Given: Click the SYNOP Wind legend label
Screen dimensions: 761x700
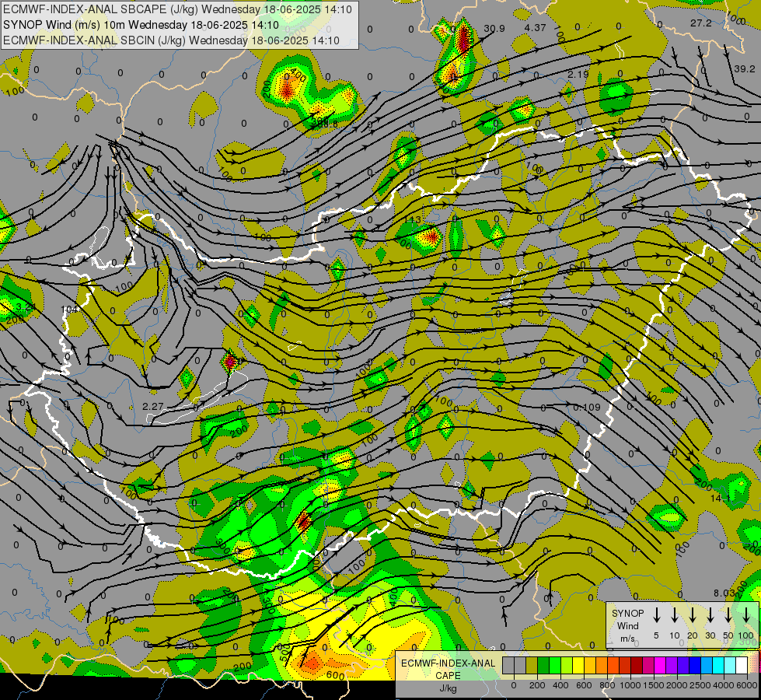Looking at the screenshot, I should point(627,620).
